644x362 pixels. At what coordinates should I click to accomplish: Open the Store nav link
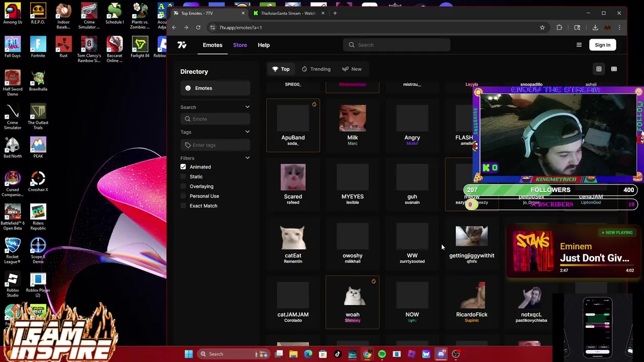tap(240, 45)
